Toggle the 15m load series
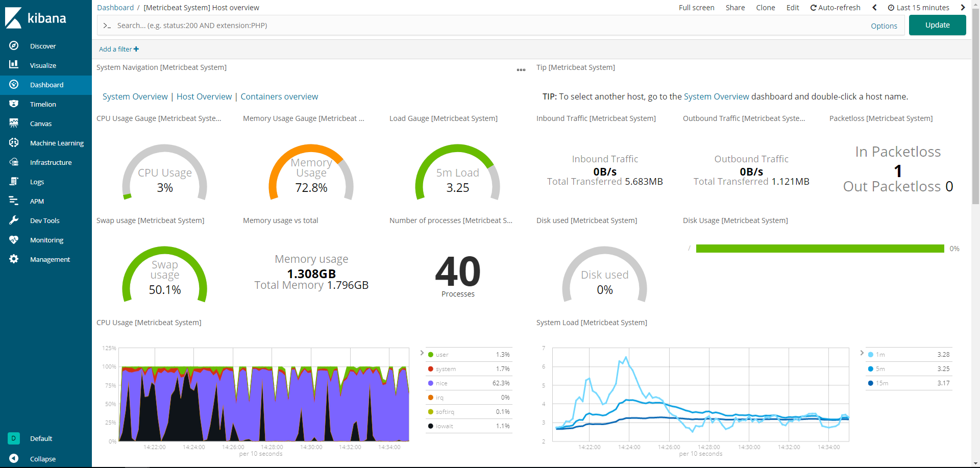This screenshot has height=468, width=980. pos(909,383)
